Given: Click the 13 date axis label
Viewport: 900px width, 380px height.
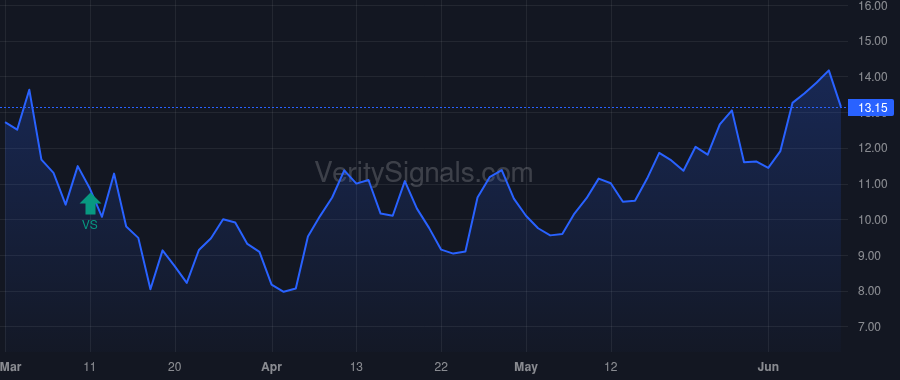Looking at the screenshot, I should [x=356, y=367].
